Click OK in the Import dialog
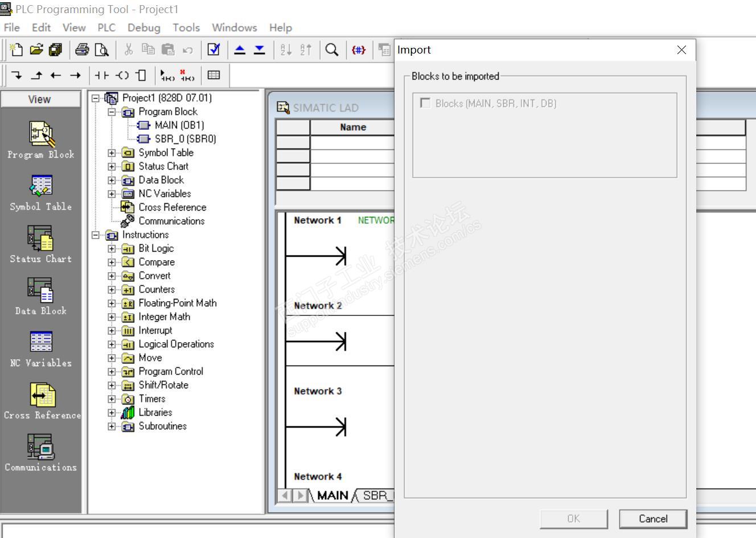The width and height of the screenshot is (756, 538). pyautogui.click(x=574, y=519)
